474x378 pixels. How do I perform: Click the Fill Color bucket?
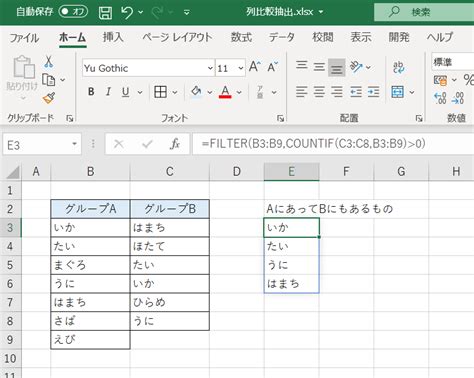coord(196,91)
